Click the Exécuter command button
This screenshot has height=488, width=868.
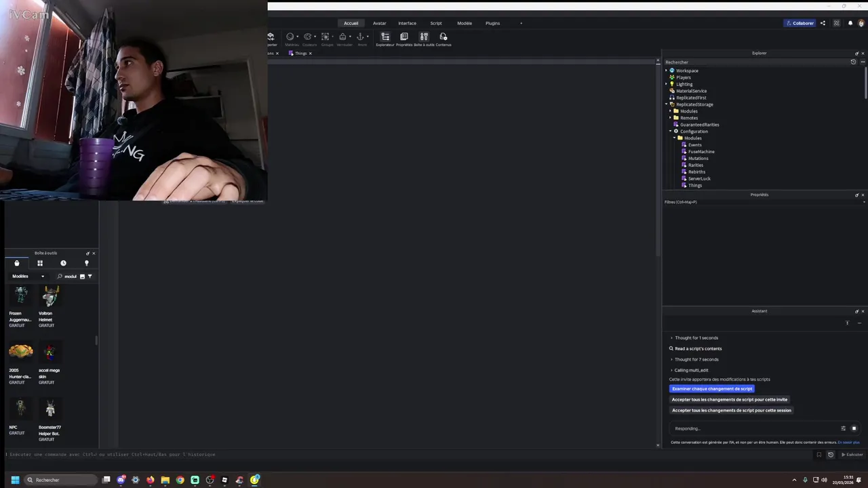point(852,455)
